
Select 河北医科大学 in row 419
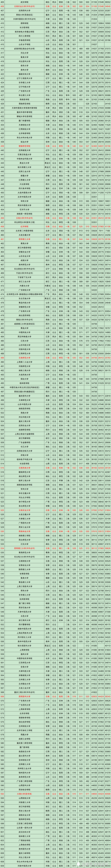pyautogui.click(x=24, y=61)
